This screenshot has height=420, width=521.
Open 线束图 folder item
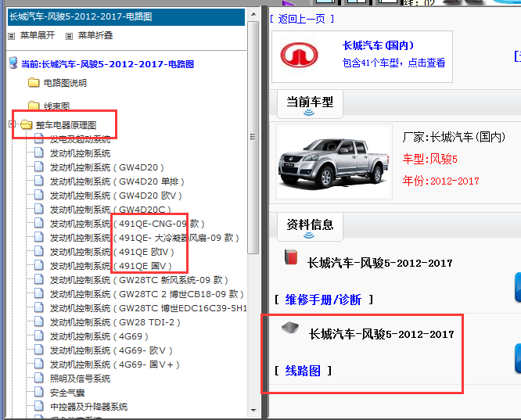click(x=56, y=106)
